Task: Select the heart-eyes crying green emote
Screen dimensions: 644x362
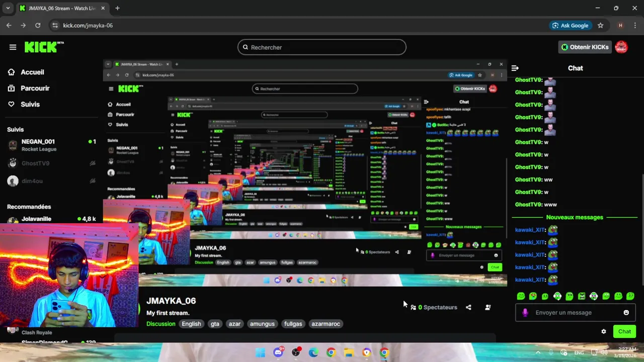Action: click(533, 296)
